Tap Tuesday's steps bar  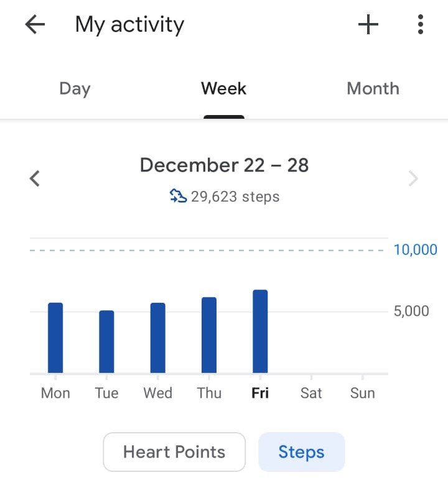[106, 341]
